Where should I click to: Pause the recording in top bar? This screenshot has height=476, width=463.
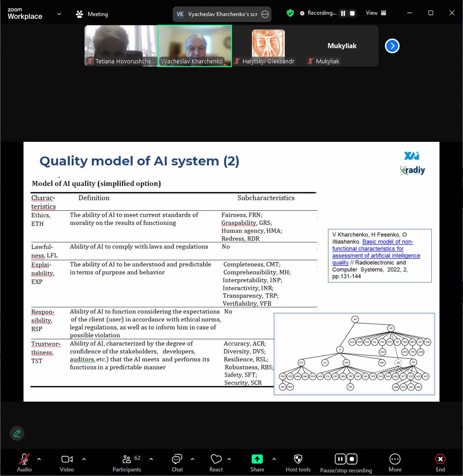pyautogui.click(x=343, y=13)
